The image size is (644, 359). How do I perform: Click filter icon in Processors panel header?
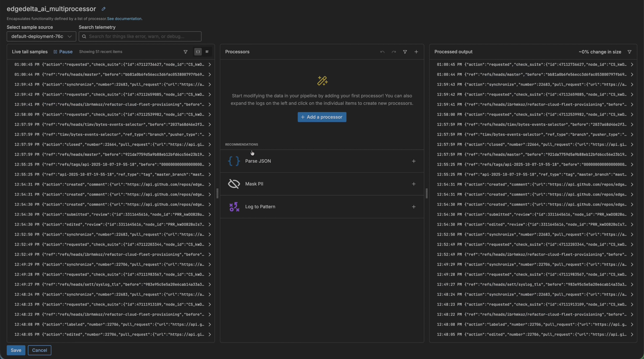click(x=405, y=52)
